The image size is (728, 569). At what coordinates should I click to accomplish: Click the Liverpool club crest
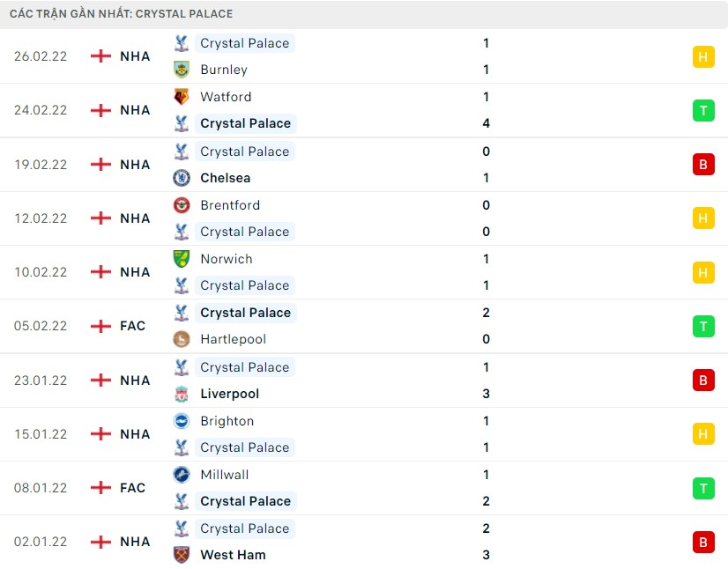tap(182, 394)
